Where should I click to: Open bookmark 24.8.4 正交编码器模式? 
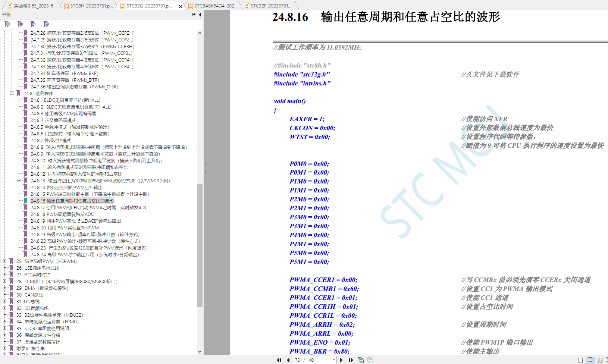tap(53, 120)
